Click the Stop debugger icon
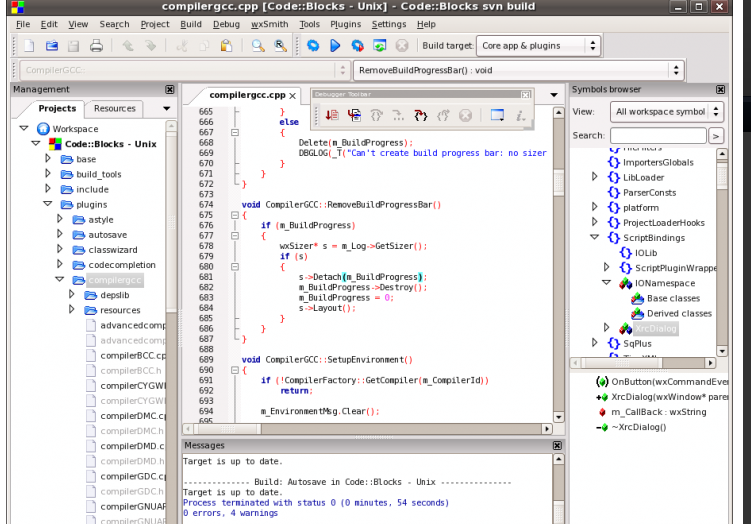The image size is (751, 524). 465,115
